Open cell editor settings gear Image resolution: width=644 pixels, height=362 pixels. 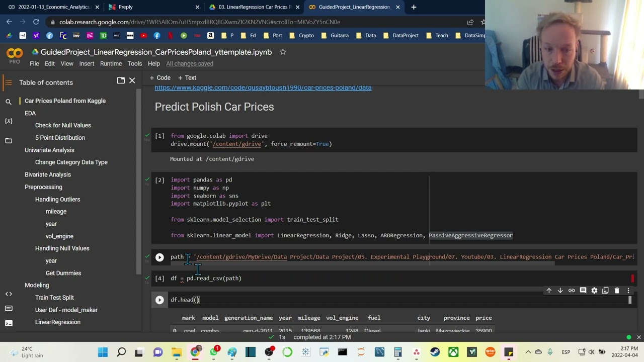(594, 291)
